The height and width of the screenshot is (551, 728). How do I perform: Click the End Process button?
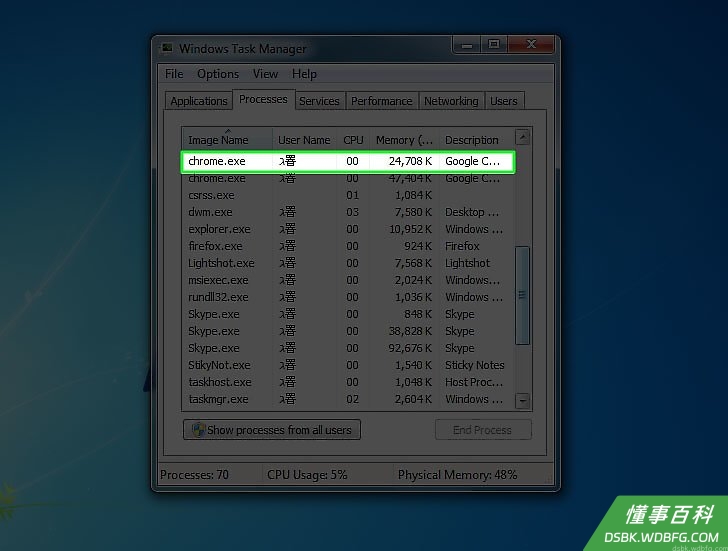483,430
